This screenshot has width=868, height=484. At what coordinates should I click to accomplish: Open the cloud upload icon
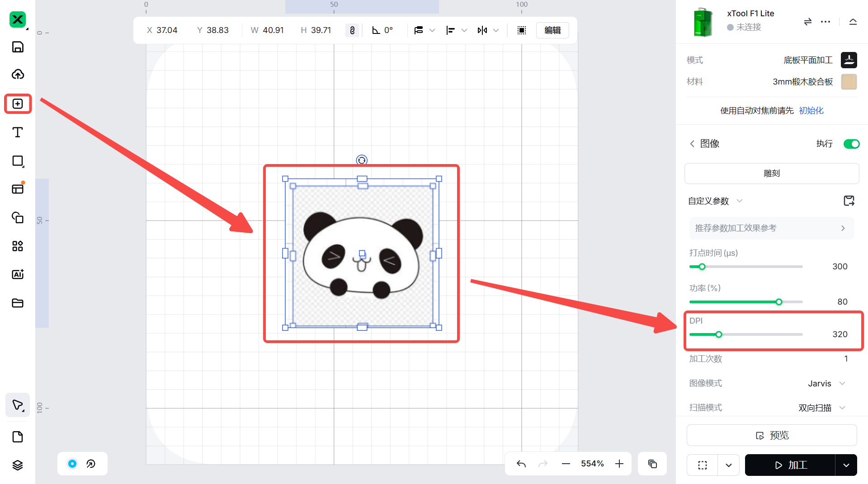coord(18,75)
